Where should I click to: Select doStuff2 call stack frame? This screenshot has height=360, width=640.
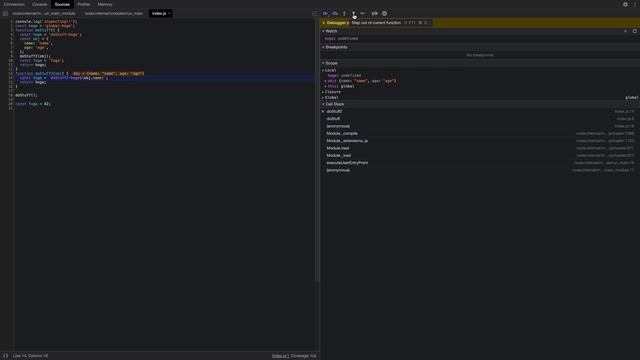pyautogui.click(x=480, y=111)
